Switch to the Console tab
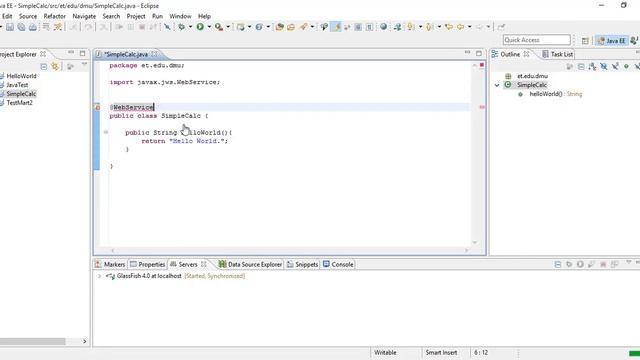 [338, 264]
